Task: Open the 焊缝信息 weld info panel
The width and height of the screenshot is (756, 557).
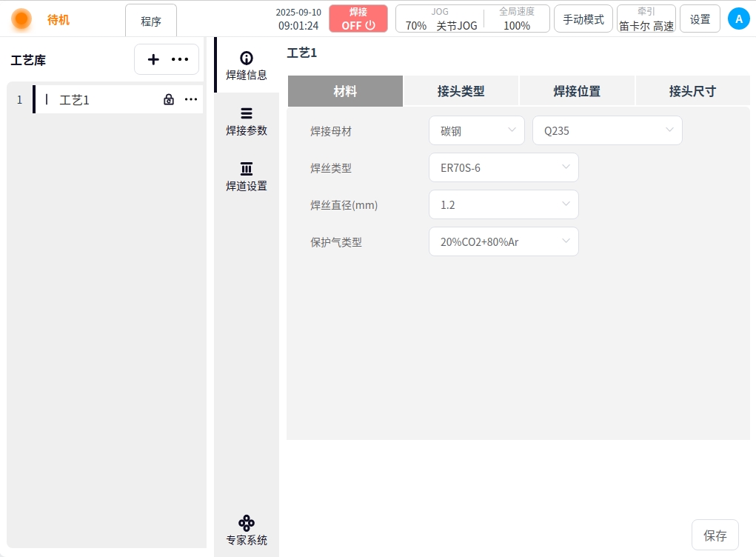Action: click(x=246, y=65)
